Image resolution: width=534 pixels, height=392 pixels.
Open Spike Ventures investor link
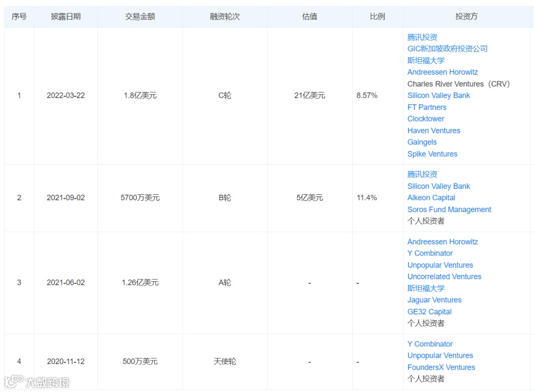coord(432,154)
